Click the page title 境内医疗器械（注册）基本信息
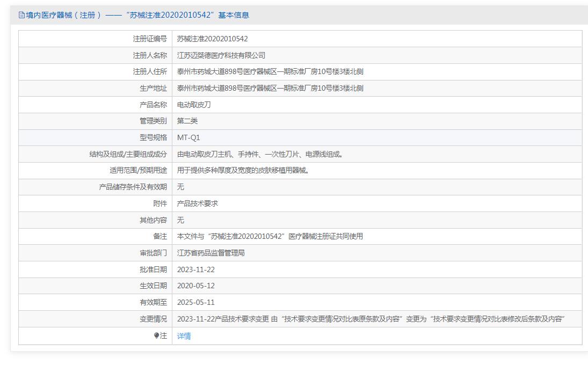The height and width of the screenshot is (365, 588). (137, 15)
